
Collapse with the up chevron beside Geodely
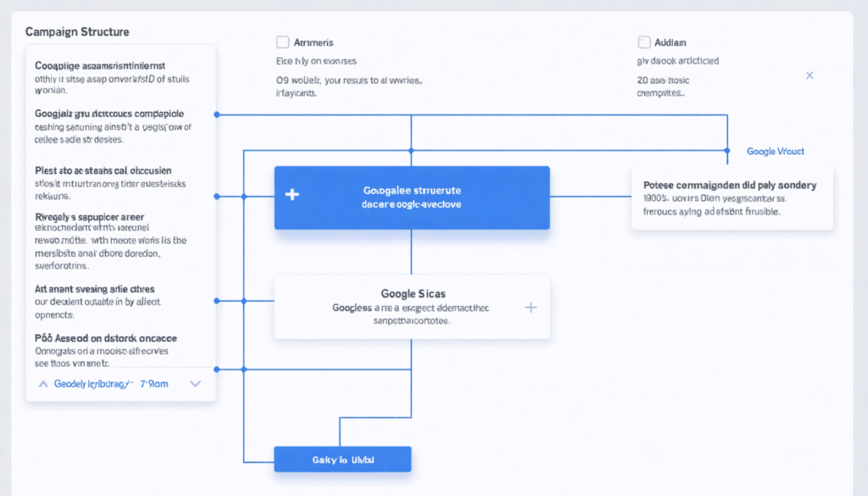pyautogui.click(x=43, y=383)
